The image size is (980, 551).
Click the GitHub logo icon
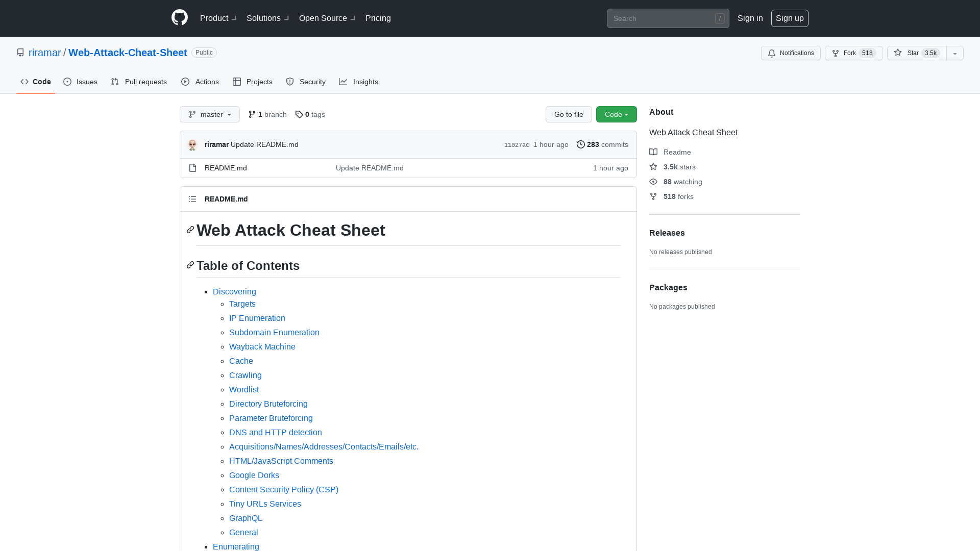click(180, 18)
